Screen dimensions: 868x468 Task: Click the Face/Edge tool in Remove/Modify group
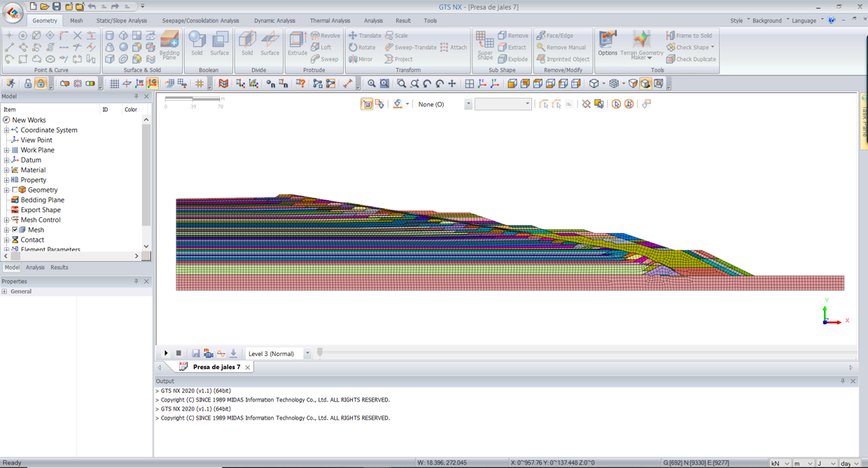[x=555, y=35]
